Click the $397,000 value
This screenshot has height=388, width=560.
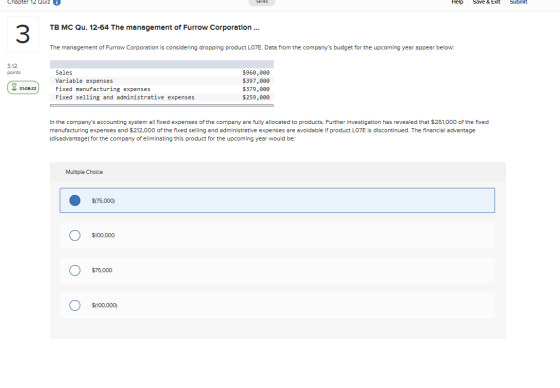(256, 81)
